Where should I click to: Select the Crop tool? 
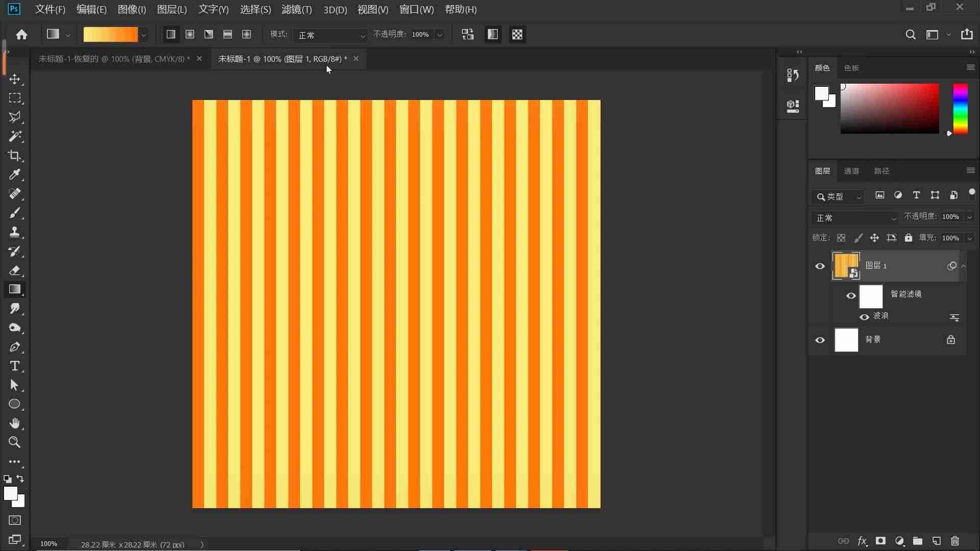point(15,156)
